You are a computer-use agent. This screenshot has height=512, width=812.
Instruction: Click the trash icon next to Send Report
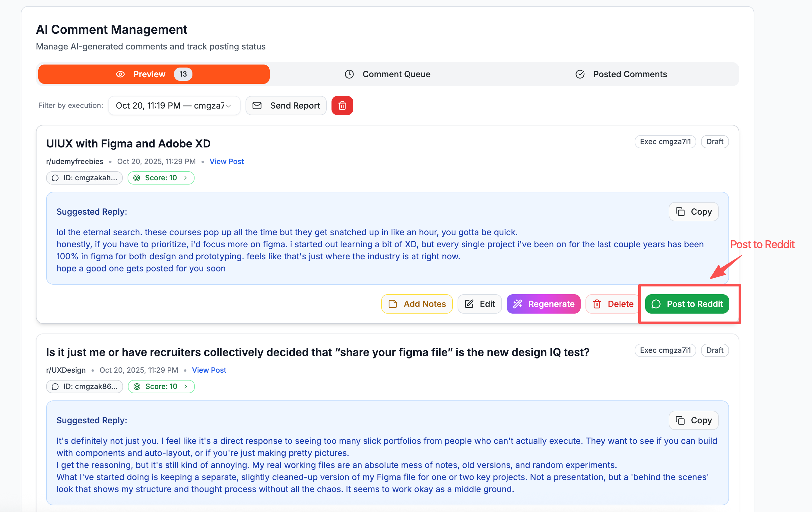[342, 106]
